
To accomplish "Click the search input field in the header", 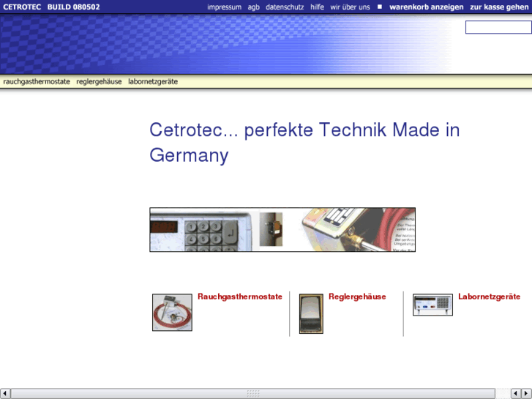I will click(498, 27).
